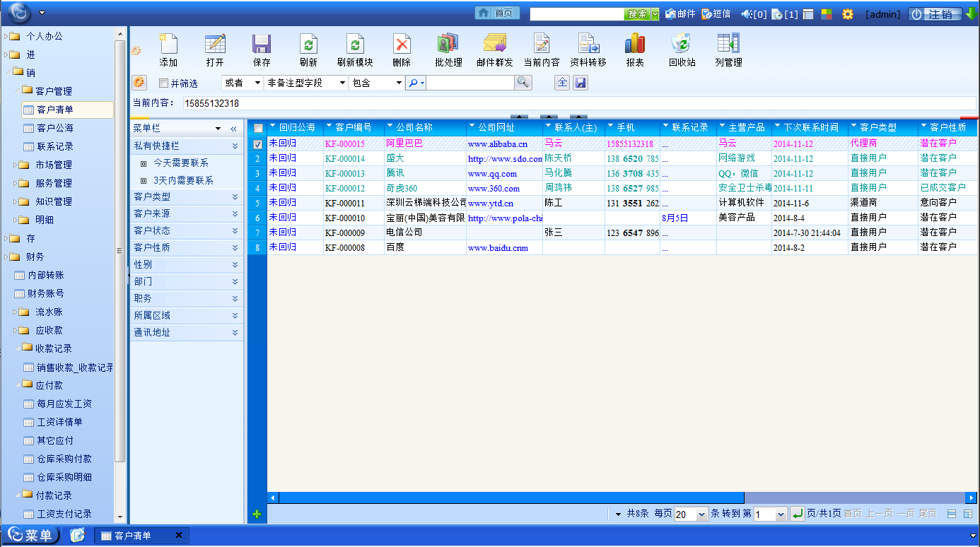Open the www.baidu.cnm website link

(498, 248)
